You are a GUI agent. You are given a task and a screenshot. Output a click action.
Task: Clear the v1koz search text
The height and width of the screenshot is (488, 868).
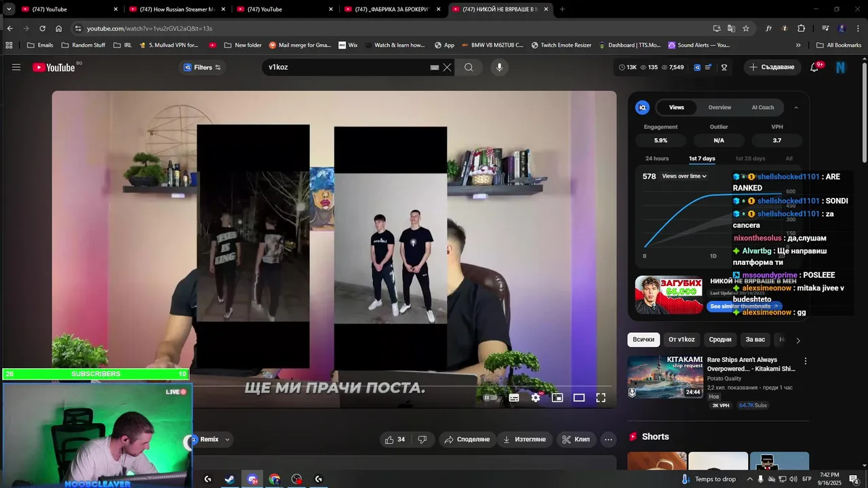(x=447, y=67)
